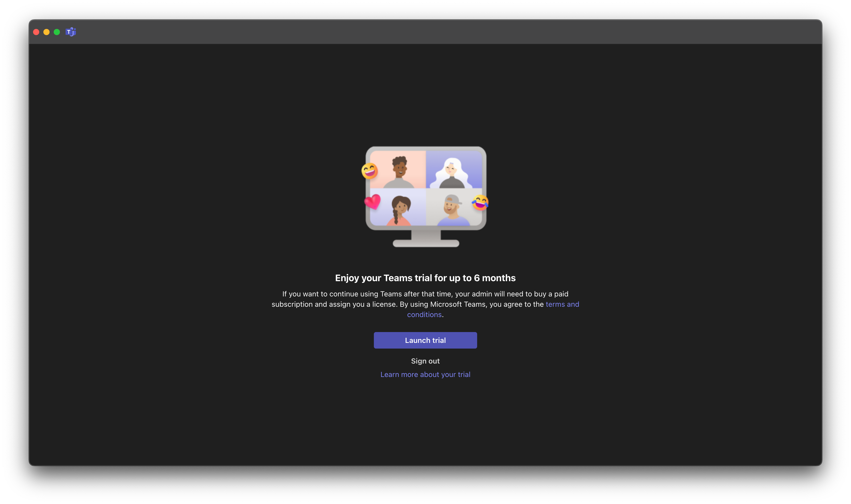The image size is (851, 504).
Task: Click the video call monitor illustration
Action: click(425, 197)
